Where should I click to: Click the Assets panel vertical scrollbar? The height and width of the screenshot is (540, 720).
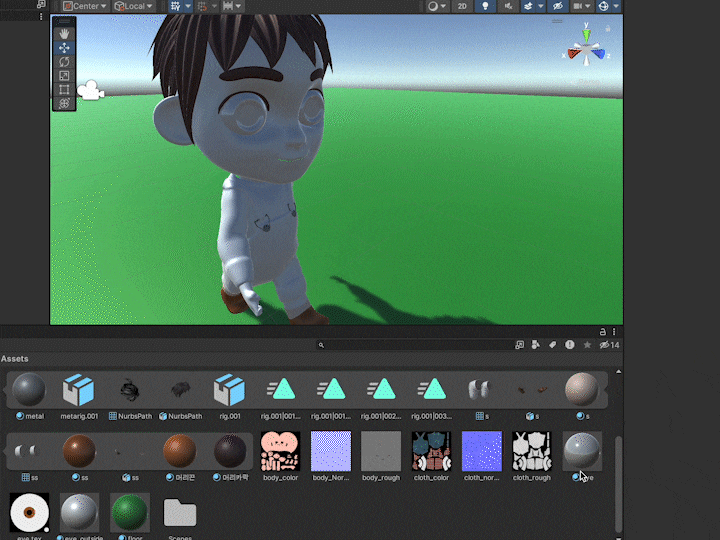pyautogui.click(x=619, y=482)
